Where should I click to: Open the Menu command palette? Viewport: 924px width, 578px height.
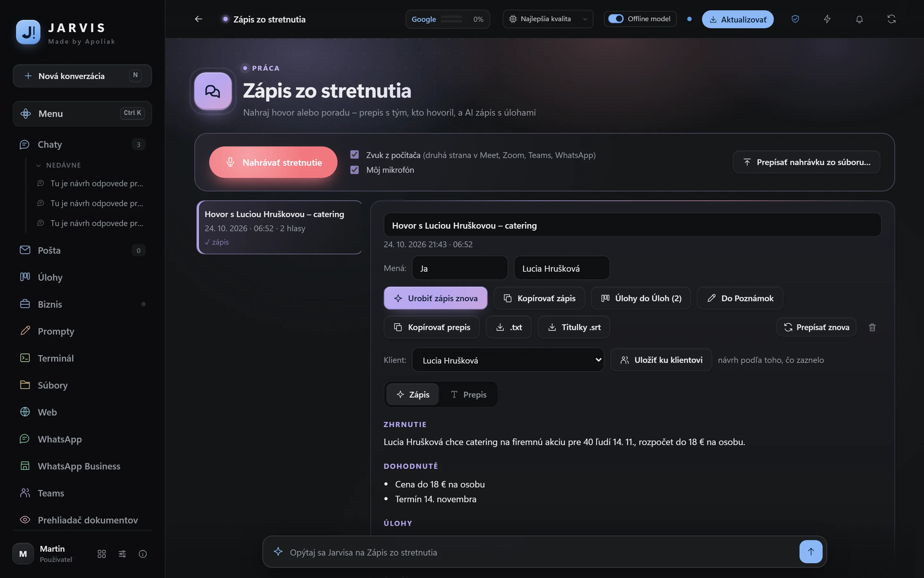[x=82, y=114]
